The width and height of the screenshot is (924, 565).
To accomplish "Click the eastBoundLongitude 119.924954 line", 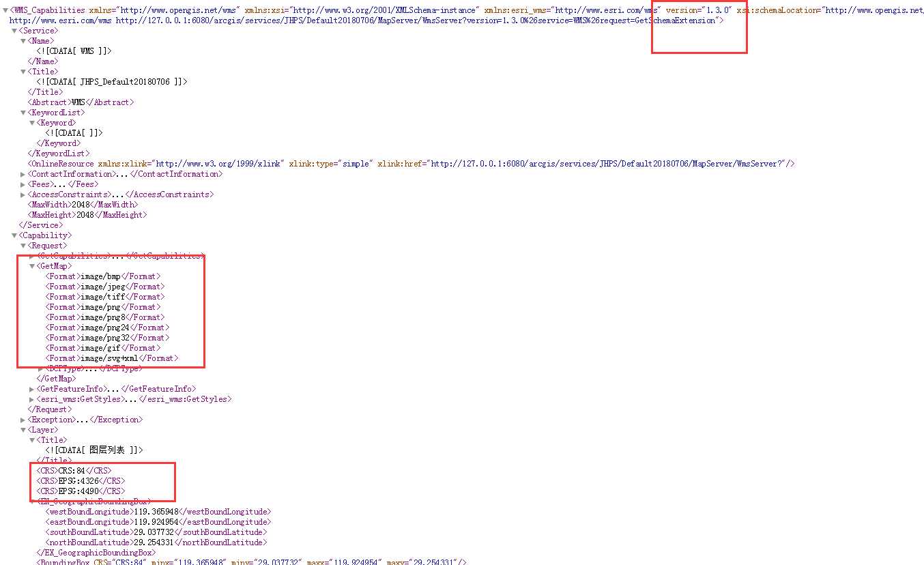I will click(x=158, y=522).
